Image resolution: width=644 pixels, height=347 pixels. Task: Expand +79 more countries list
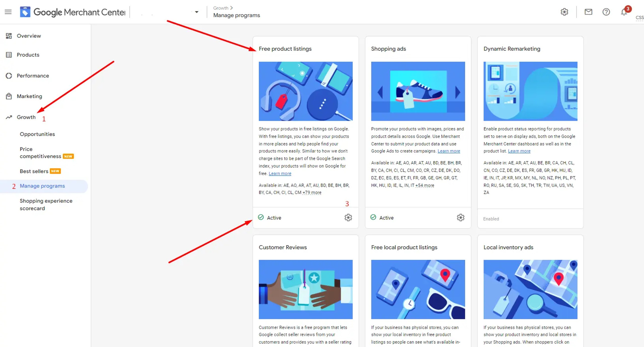312,193
